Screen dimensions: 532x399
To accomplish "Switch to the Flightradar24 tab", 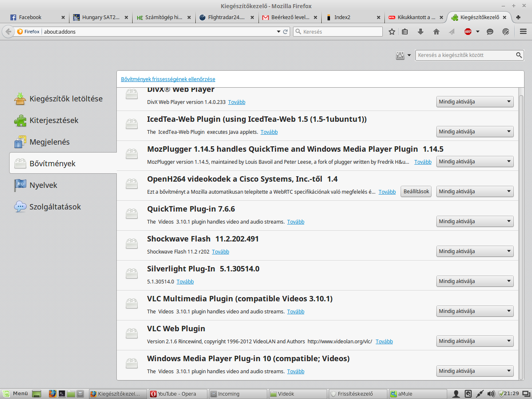I will coord(226,17).
